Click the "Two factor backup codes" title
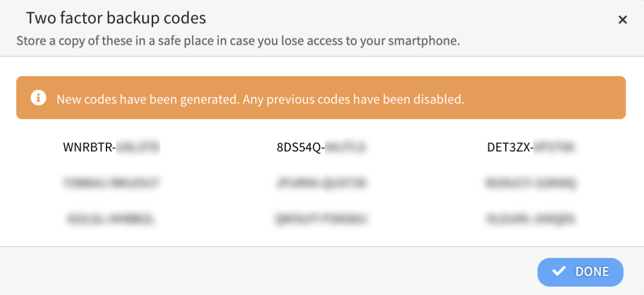The height and width of the screenshot is (295, 644). point(116,18)
